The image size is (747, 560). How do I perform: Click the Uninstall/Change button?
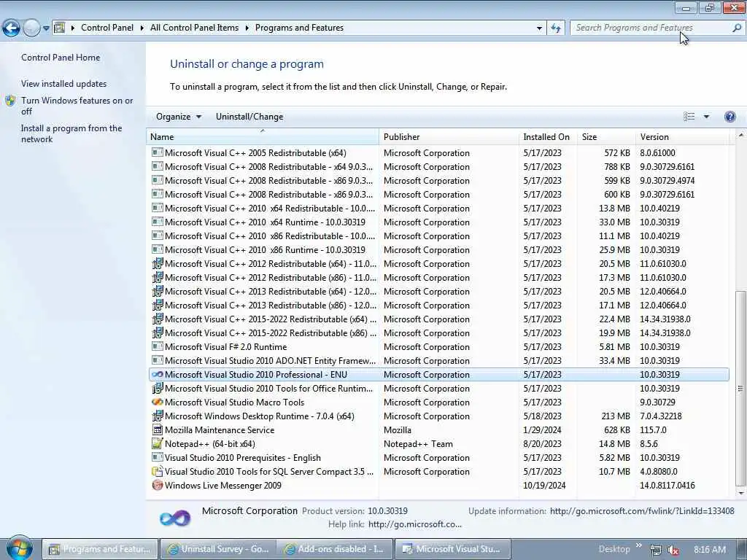pos(249,117)
